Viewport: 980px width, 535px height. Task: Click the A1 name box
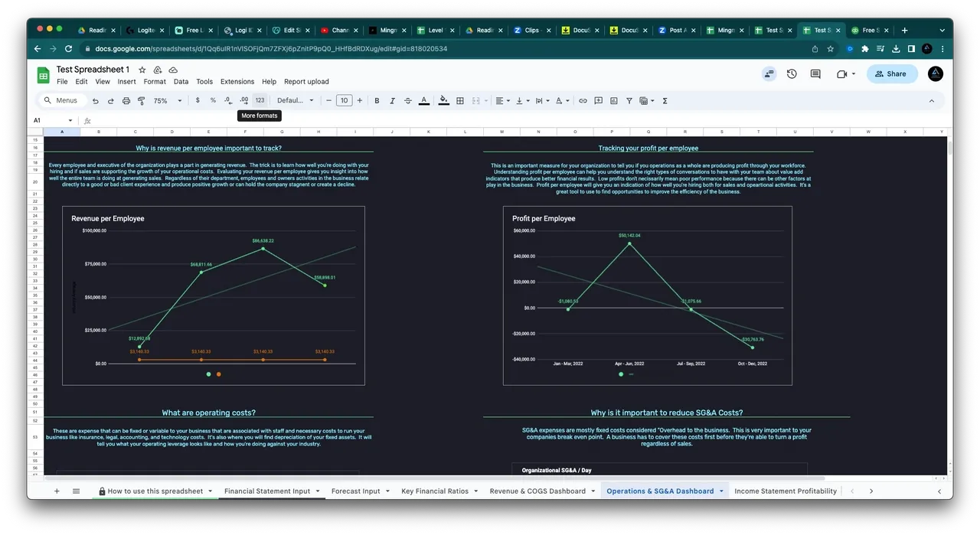point(52,120)
